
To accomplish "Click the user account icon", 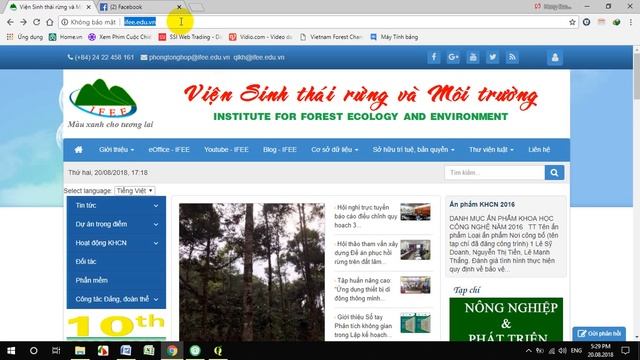I will tap(555, 58).
